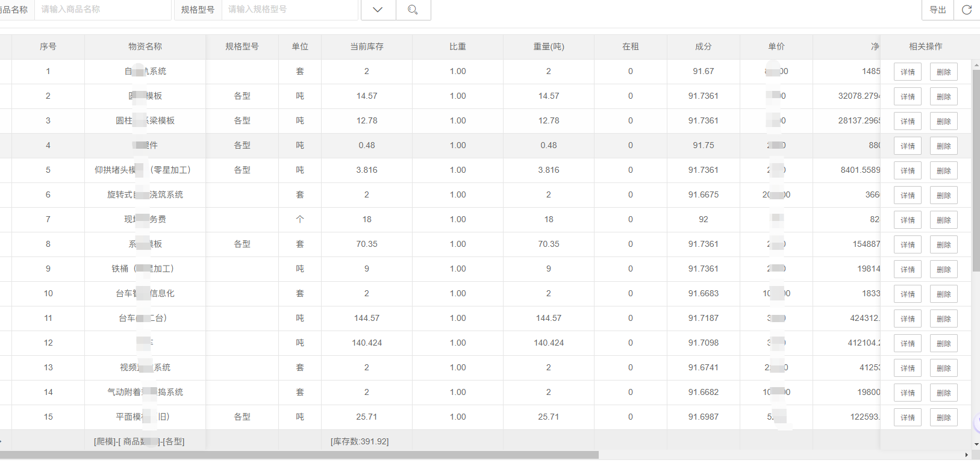View 详情 of row 9

point(907,270)
